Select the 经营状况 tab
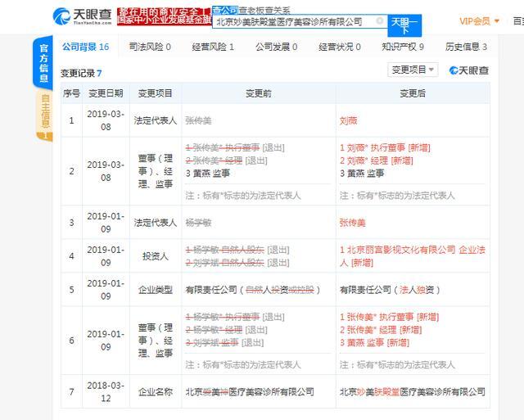 click(x=339, y=47)
